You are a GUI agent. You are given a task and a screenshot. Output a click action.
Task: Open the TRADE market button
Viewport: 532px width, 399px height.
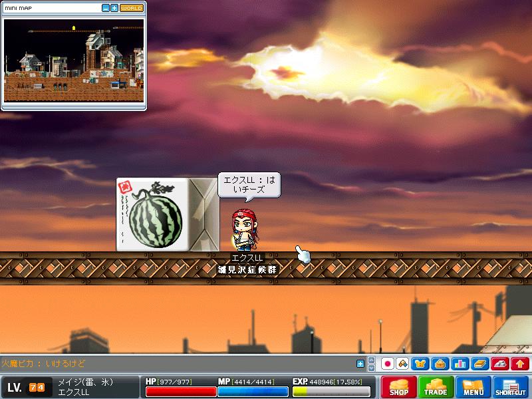click(436, 387)
